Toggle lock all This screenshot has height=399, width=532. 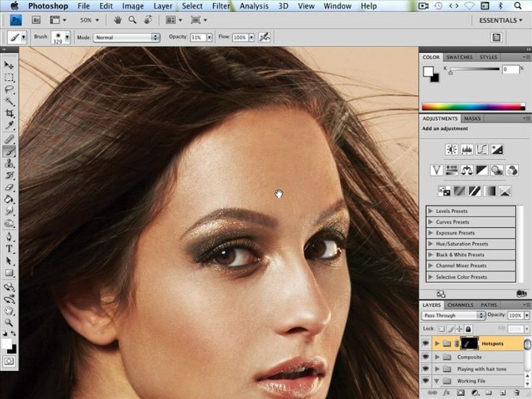click(x=469, y=329)
